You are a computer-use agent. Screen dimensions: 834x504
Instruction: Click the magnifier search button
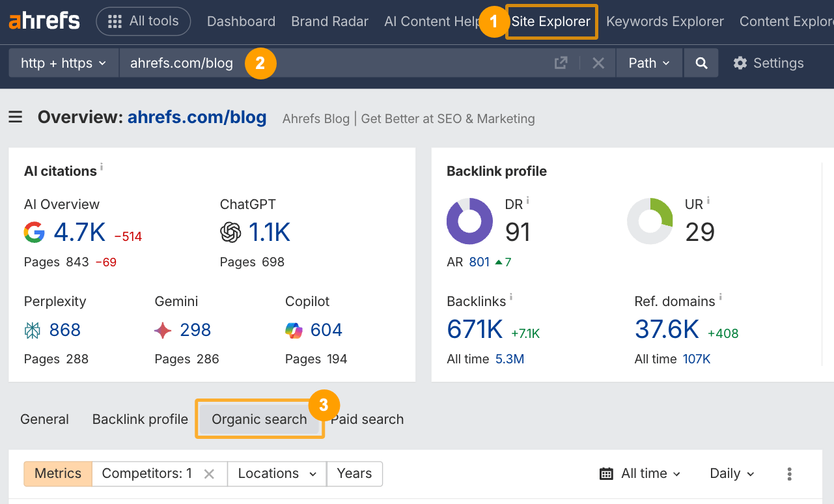point(701,63)
